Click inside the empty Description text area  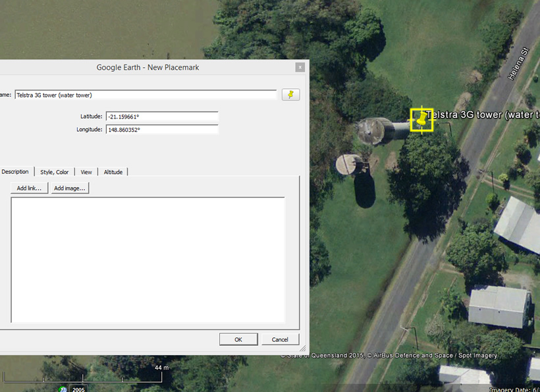pos(148,260)
